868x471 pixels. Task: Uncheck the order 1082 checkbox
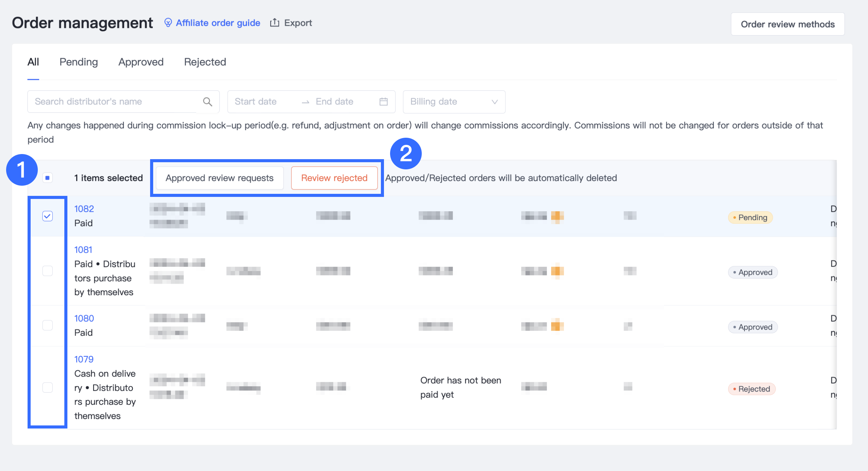pyautogui.click(x=48, y=216)
